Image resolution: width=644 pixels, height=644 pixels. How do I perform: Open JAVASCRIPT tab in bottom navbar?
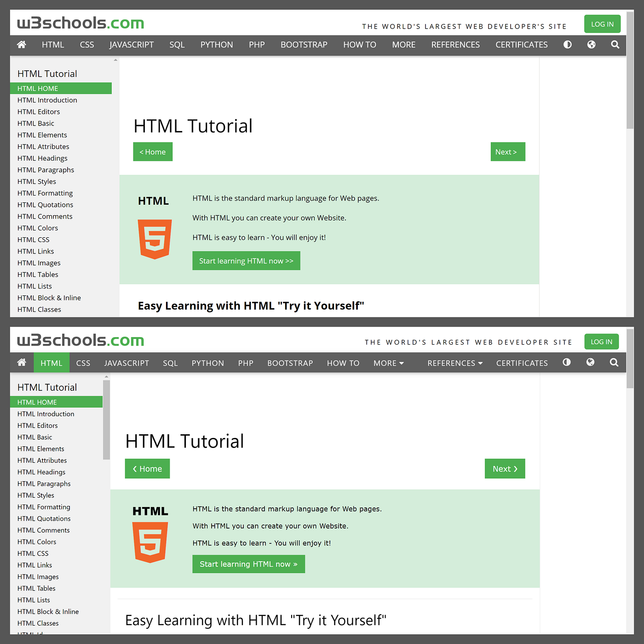pos(126,363)
